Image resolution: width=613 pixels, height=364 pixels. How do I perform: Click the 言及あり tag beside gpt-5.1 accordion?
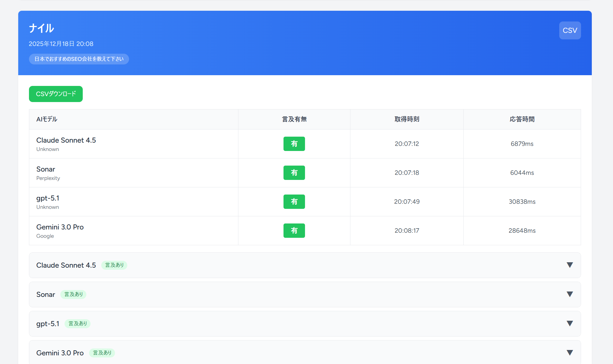78,323
